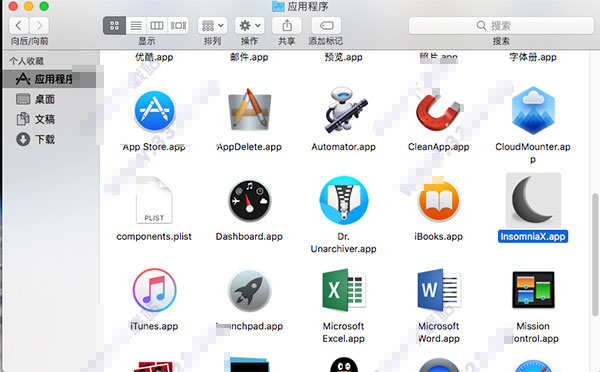Click the vertical scrollbar thumb

click(595, 255)
